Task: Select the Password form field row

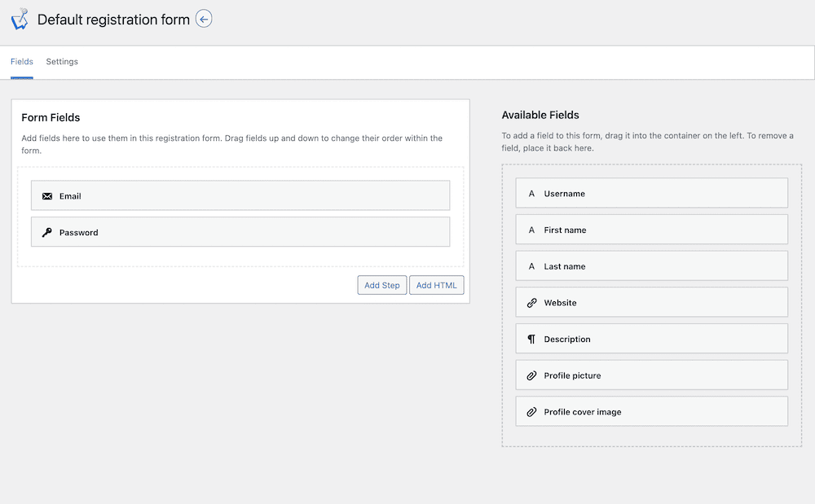Action: [240, 232]
